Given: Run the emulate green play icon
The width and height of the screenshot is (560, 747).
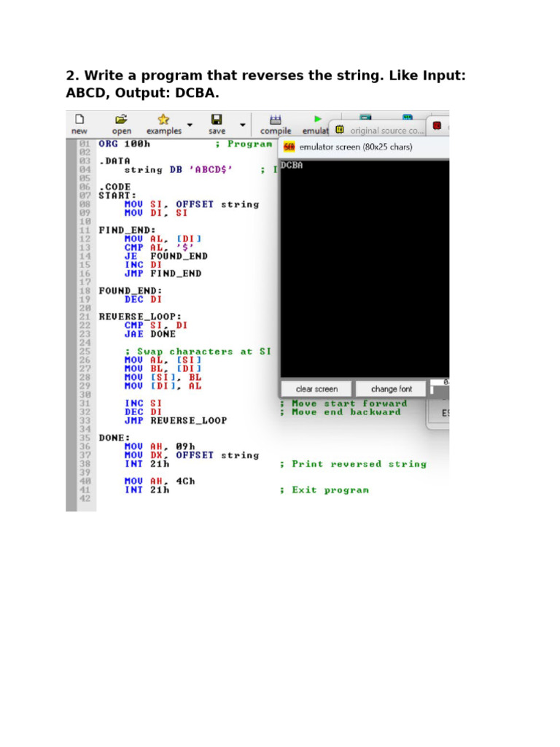Looking at the screenshot, I should point(318,119).
